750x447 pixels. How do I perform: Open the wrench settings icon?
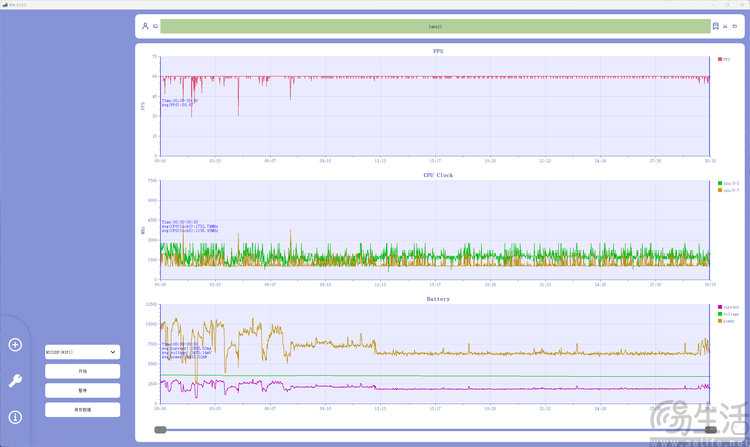[x=15, y=381]
